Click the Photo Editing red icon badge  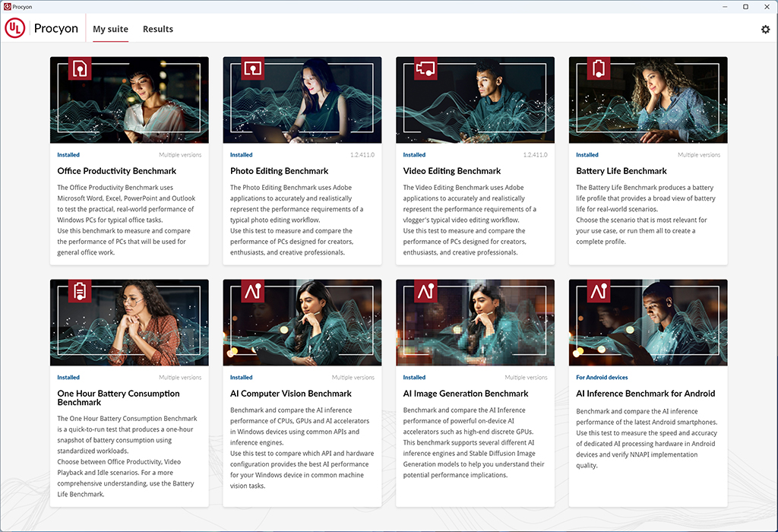252,68
